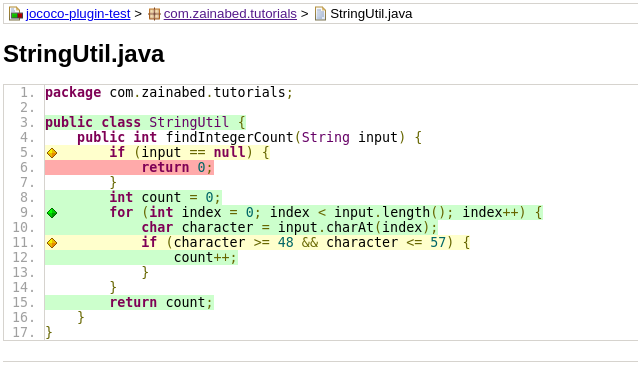Viewport: 638px width, 370px height.
Task: Click line number 12 in the gutter
Action: (24, 258)
